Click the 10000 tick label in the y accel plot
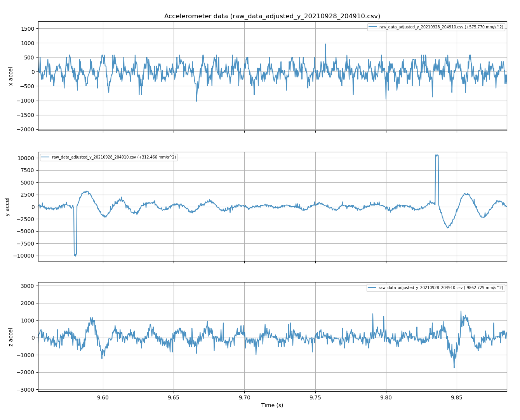 pos(26,157)
